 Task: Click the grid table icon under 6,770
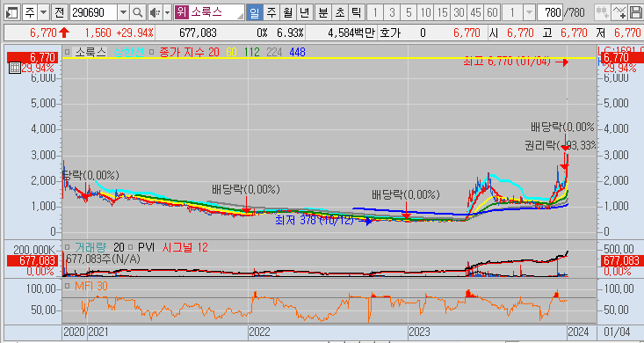pos(14,68)
